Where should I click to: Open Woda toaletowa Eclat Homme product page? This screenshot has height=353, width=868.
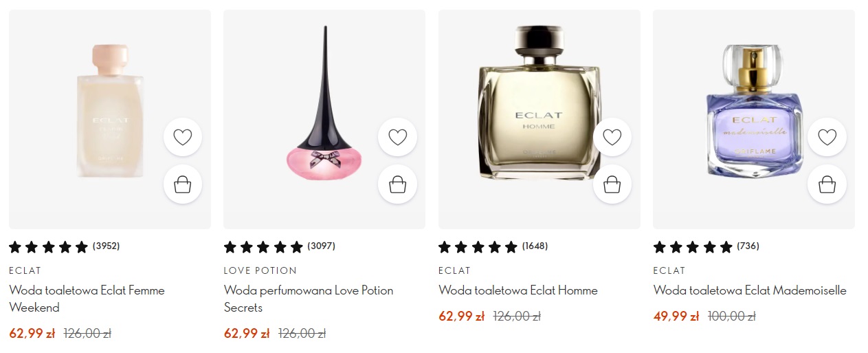pos(518,290)
